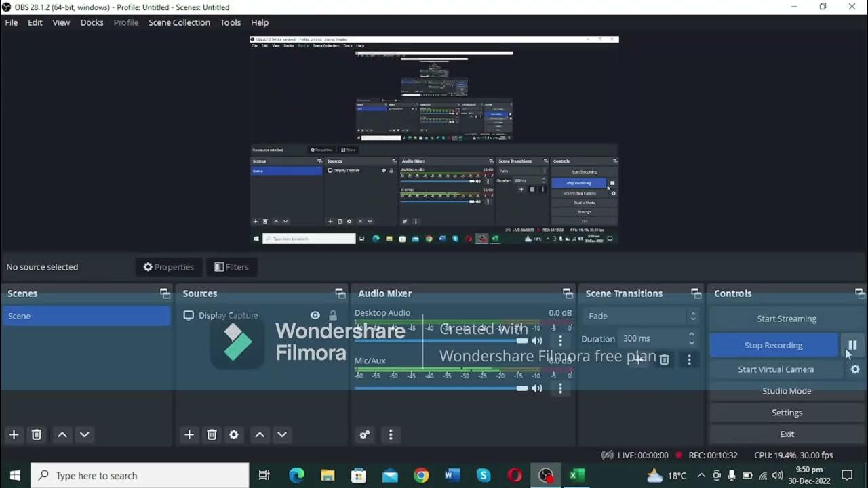
Task: Open the Help menu
Action: coord(260,22)
